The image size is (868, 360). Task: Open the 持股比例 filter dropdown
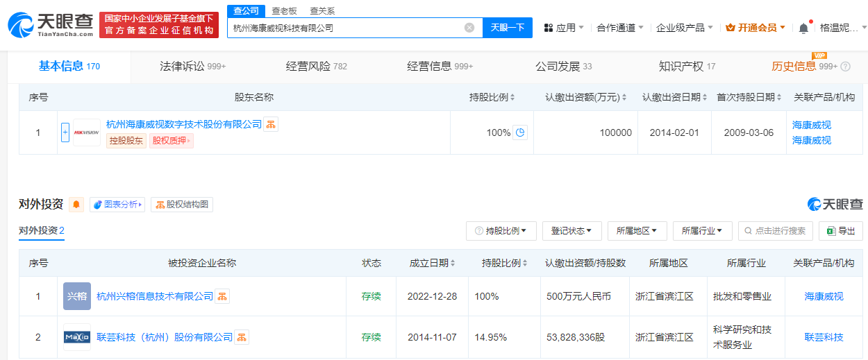coord(501,231)
